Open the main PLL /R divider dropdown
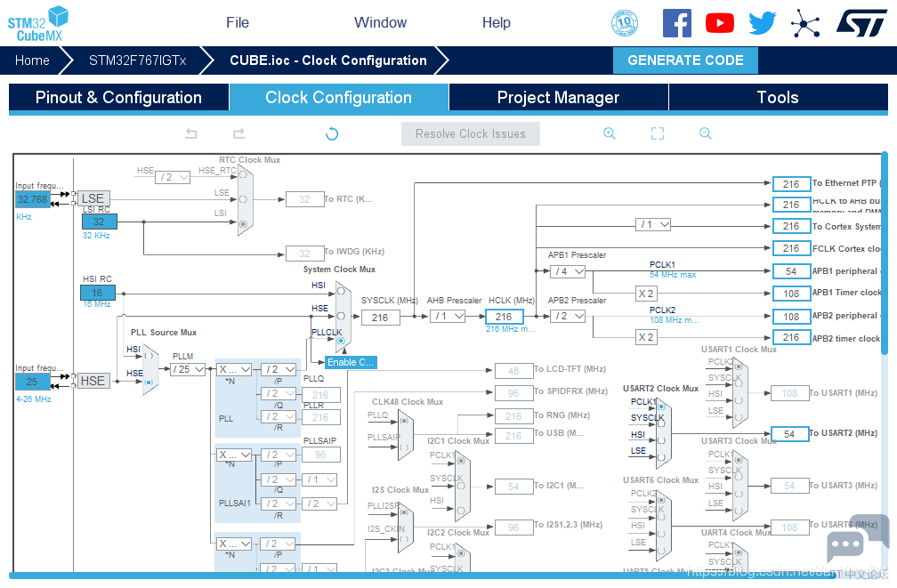 click(279, 416)
